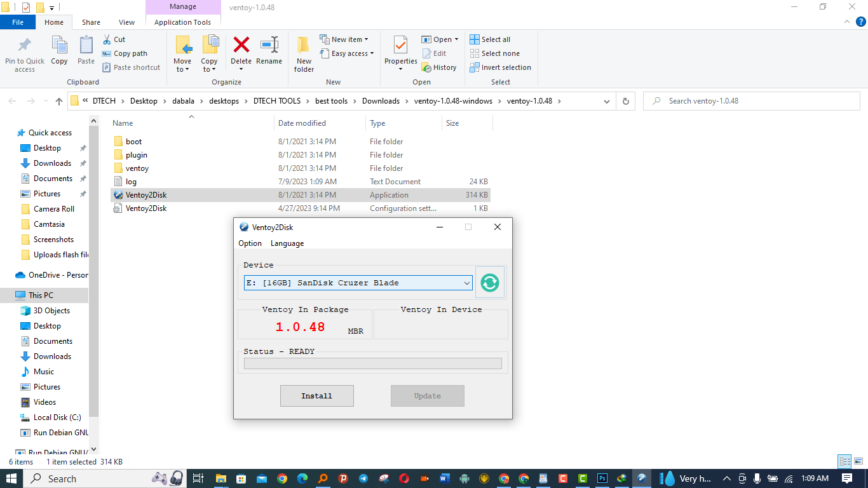The image size is (868, 488).
Task: Open Word from the taskbar
Action: click(x=444, y=478)
